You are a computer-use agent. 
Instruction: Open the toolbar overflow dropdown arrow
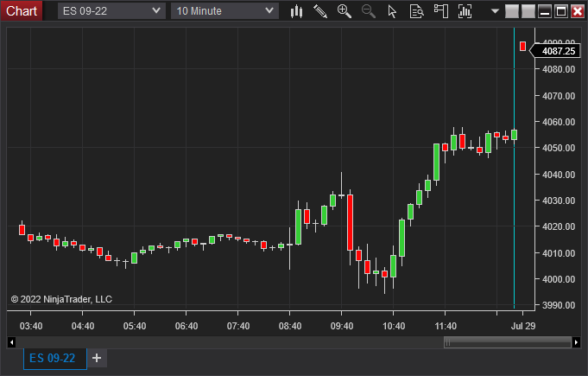(495, 11)
